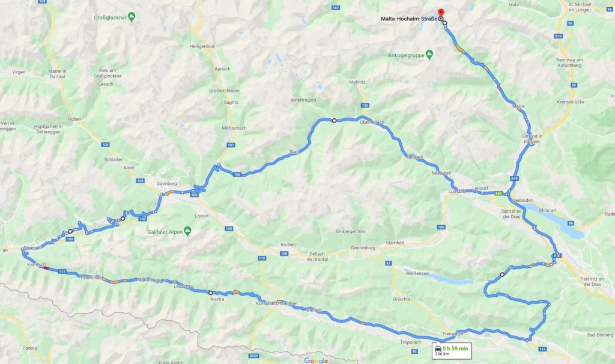Screen dimensions: 615x364
Task: Click the A10 highway shield near Rennweg
Action: click(559, 36)
